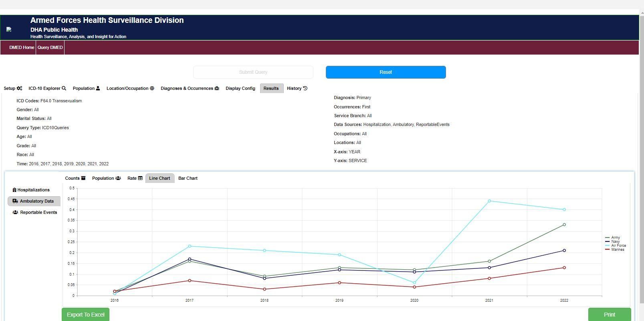Image resolution: width=644 pixels, height=321 pixels.
Task: Click the History clock icon
Action: click(x=305, y=88)
